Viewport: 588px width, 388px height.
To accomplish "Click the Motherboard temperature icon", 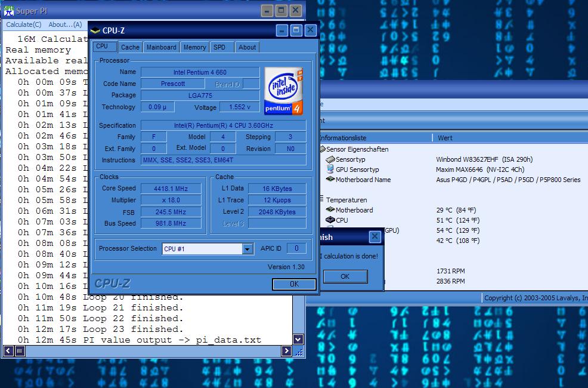I will point(330,210).
